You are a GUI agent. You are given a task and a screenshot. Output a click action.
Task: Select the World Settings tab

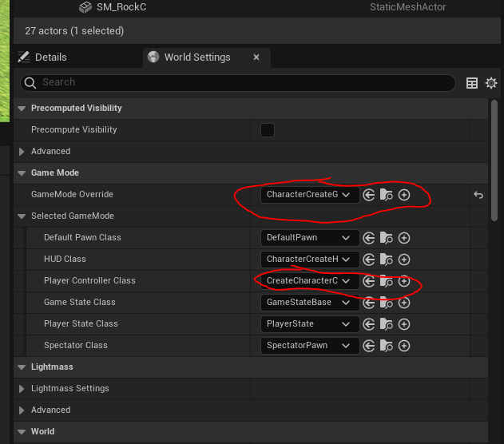197,57
